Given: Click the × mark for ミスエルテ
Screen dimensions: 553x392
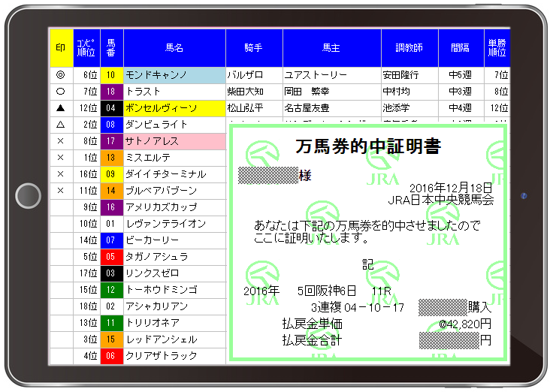Looking at the screenshot, I should coord(61,158).
